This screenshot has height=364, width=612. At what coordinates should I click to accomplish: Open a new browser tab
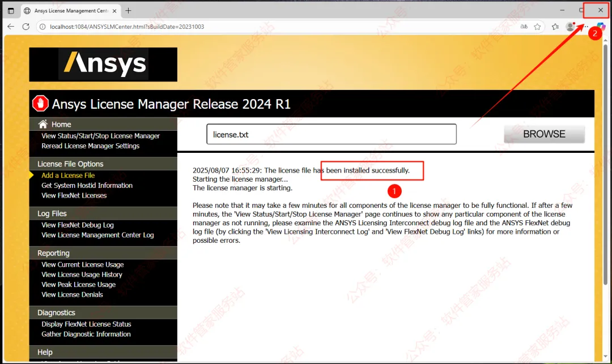pos(128,11)
